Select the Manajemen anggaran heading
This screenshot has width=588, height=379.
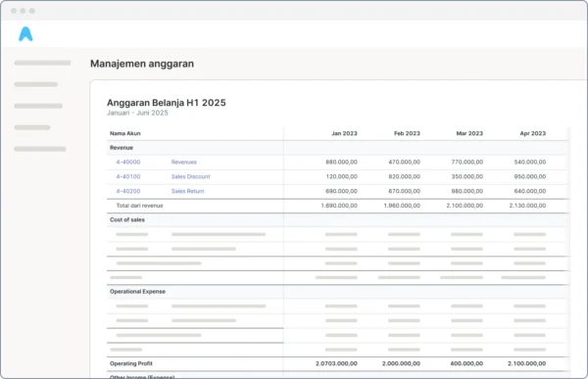tap(142, 64)
